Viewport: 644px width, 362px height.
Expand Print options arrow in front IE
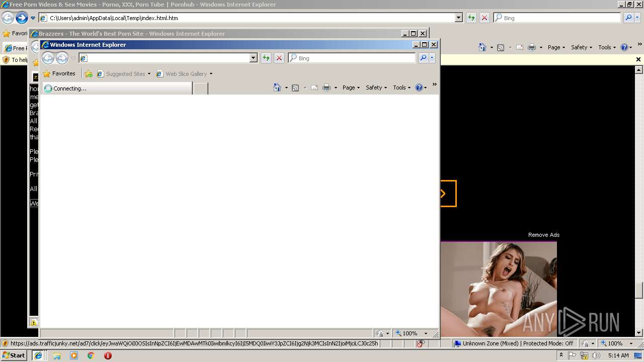[336, 88]
